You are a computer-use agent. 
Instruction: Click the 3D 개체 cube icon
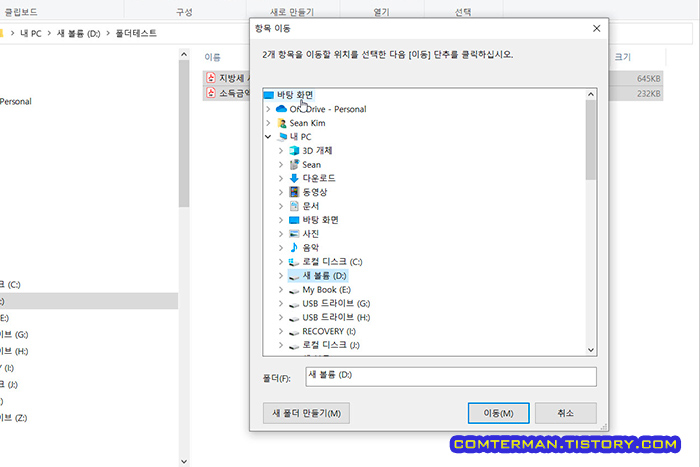tap(294, 150)
